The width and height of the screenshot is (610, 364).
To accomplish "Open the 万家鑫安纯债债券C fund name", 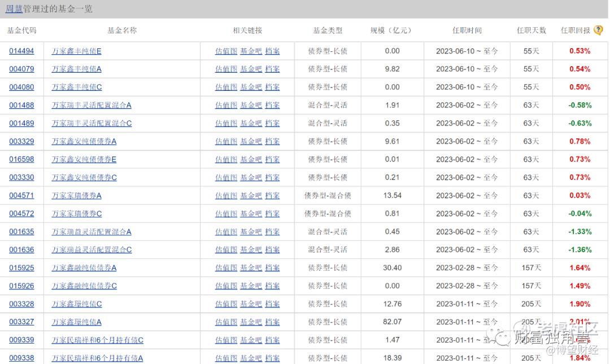I will click(x=84, y=177).
